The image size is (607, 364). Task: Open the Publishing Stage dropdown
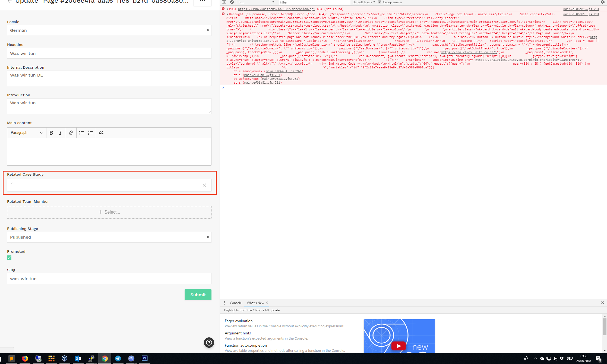(x=109, y=237)
